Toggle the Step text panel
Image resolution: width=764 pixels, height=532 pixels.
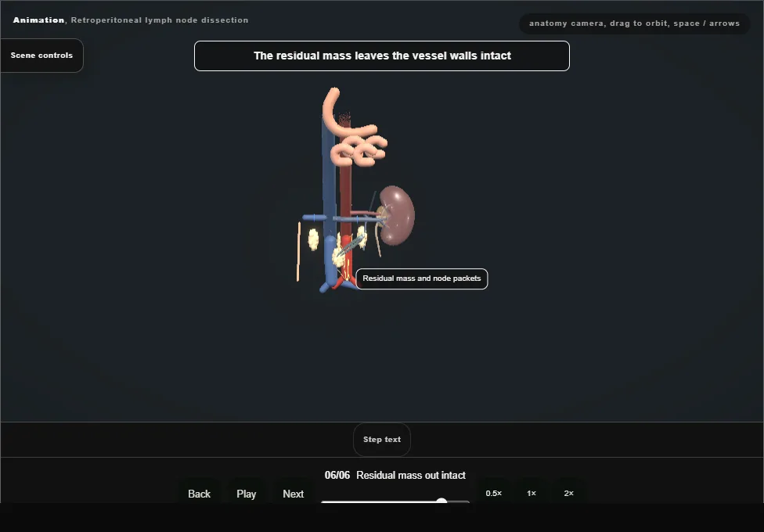tap(382, 440)
